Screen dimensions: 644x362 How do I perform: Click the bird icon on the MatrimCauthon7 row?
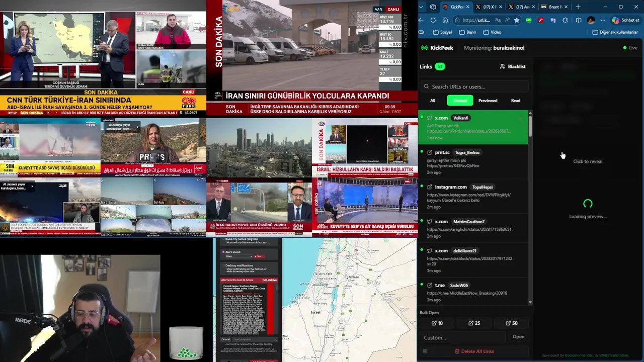(x=430, y=221)
